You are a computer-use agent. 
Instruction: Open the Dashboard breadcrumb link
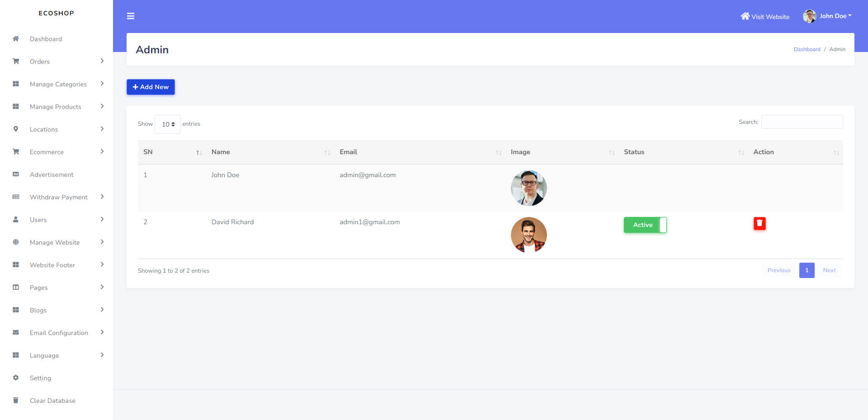[x=807, y=49]
